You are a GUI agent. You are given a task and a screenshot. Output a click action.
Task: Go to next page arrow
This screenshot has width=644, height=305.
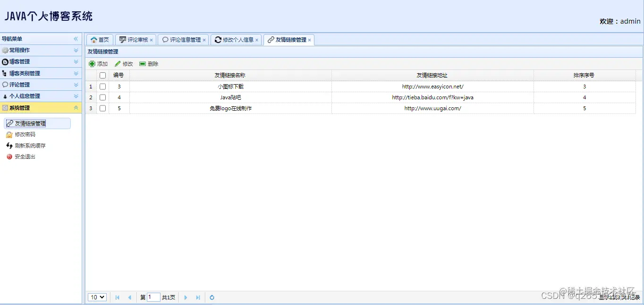186,297
